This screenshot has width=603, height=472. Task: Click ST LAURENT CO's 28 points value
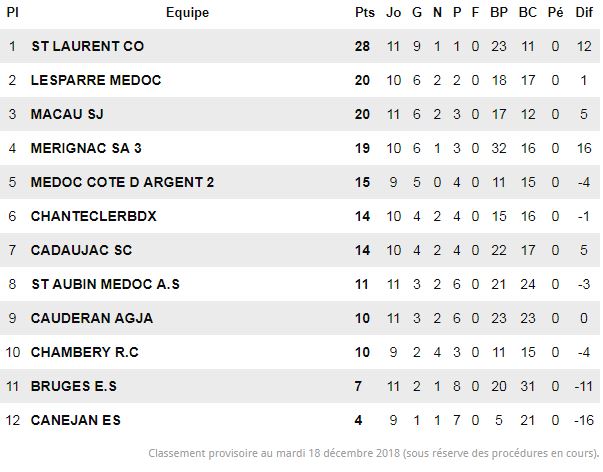point(362,46)
